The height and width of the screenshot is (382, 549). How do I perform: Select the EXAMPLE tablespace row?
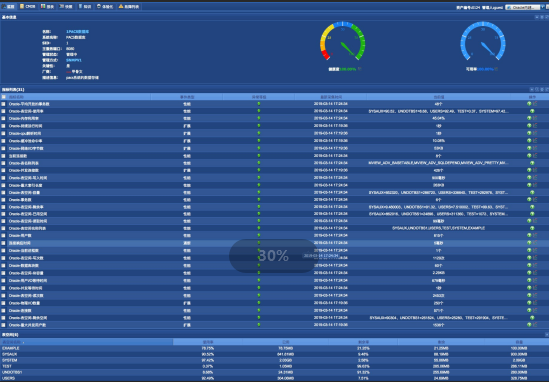(x=274, y=348)
